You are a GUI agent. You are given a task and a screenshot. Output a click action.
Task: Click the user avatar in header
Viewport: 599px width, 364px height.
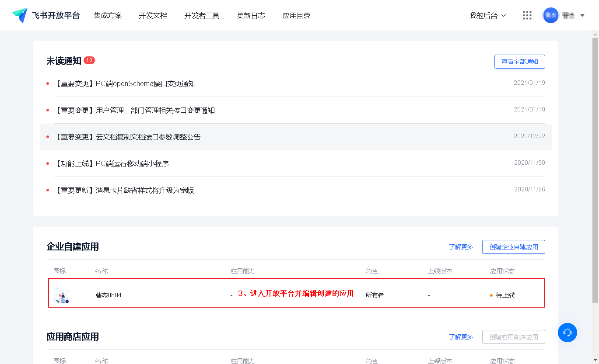coord(550,15)
